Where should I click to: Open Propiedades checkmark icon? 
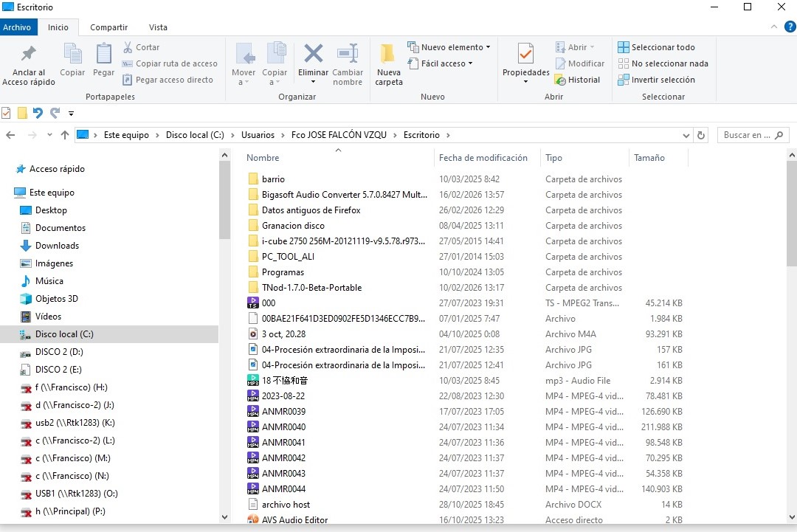tap(525, 53)
